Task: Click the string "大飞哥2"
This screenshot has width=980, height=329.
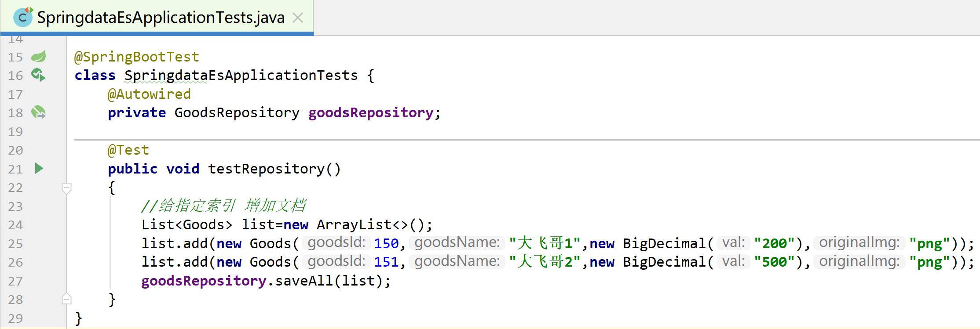Action: coord(545,262)
